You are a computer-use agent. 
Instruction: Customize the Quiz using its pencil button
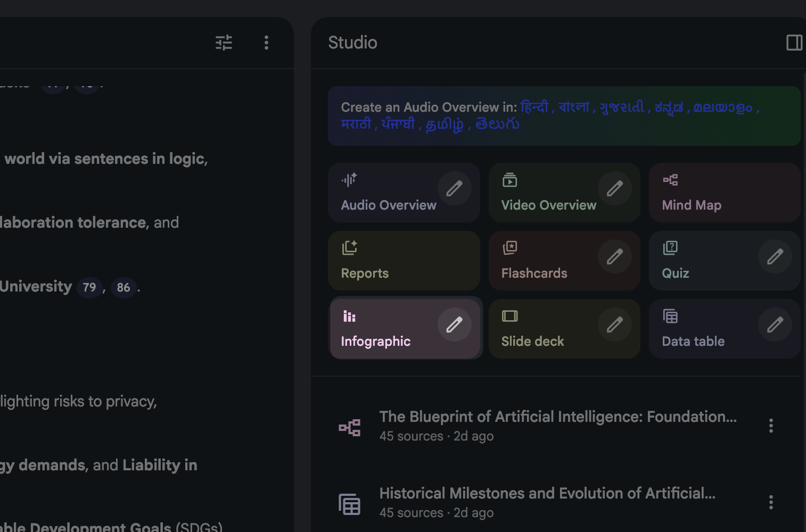click(x=775, y=256)
